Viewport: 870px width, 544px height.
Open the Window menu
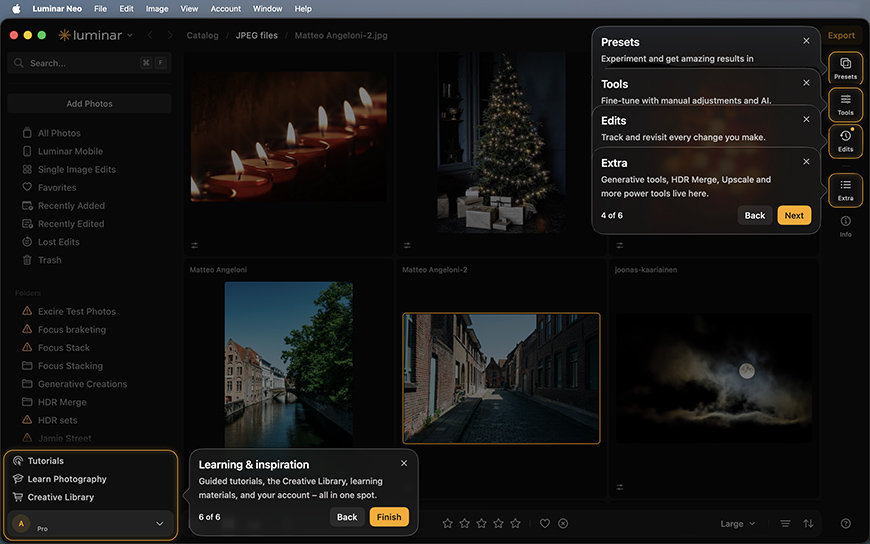pyautogui.click(x=267, y=8)
